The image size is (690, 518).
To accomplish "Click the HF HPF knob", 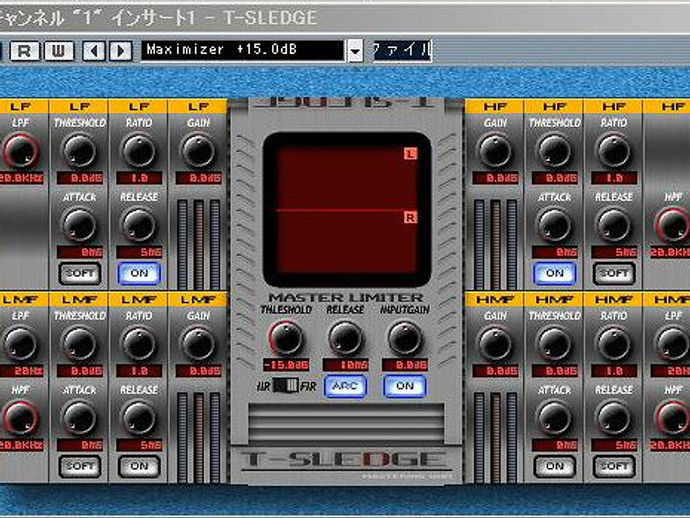I will click(672, 225).
